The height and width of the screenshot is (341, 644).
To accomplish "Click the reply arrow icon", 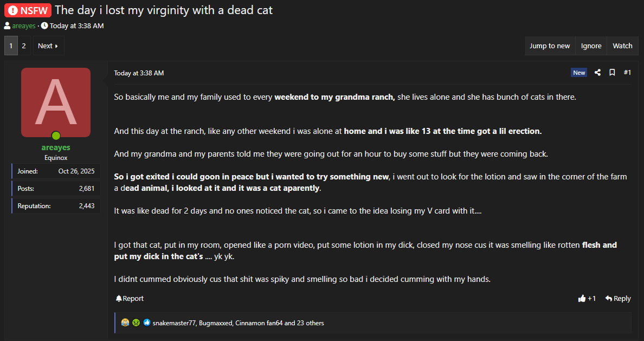I will pos(609,299).
